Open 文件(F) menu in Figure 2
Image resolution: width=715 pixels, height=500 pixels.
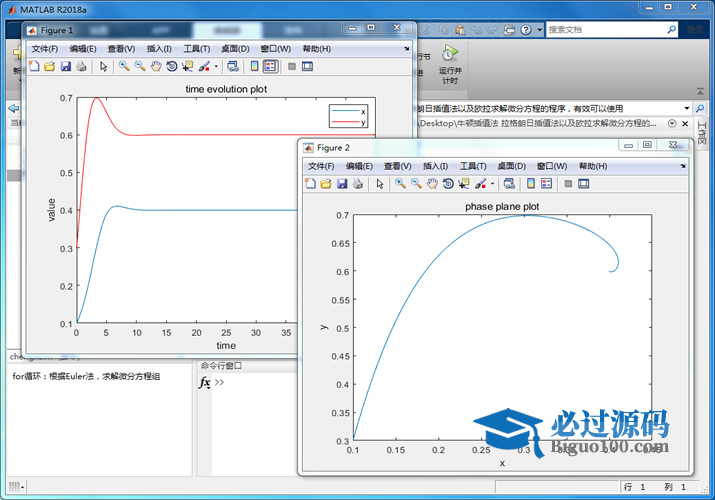pyautogui.click(x=321, y=166)
